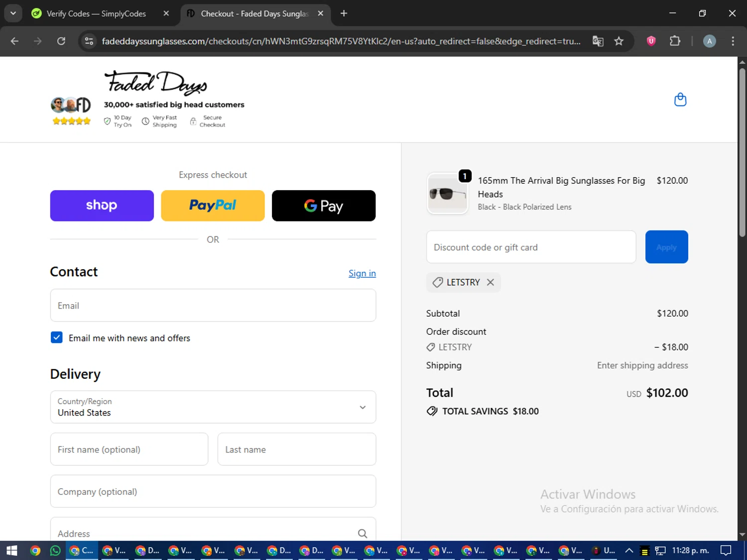Bookmark this page with the star icon
Image resolution: width=747 pixels, height=560 pixels.
pos(619,41)
